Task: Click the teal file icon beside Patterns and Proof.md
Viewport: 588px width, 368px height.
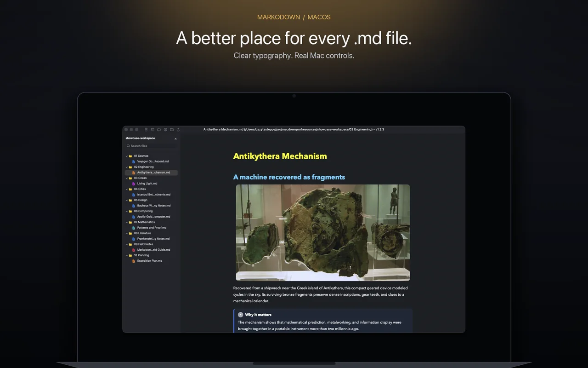Action: (x=134, y=228)
